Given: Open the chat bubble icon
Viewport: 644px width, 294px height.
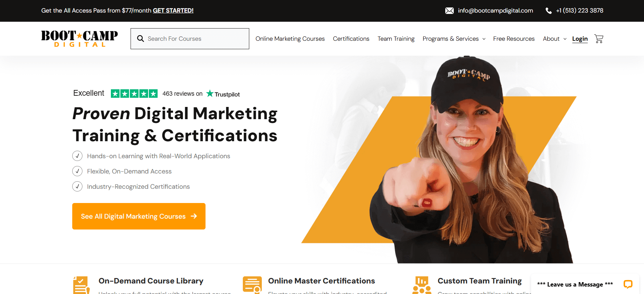Looking at the screenshot, I should click(x=628, y=284).
